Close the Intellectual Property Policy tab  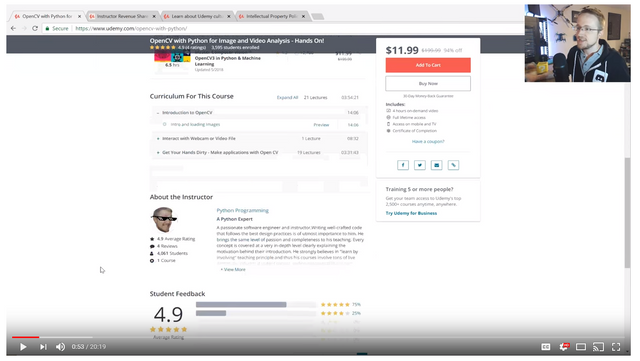click(x=303, y=16)
